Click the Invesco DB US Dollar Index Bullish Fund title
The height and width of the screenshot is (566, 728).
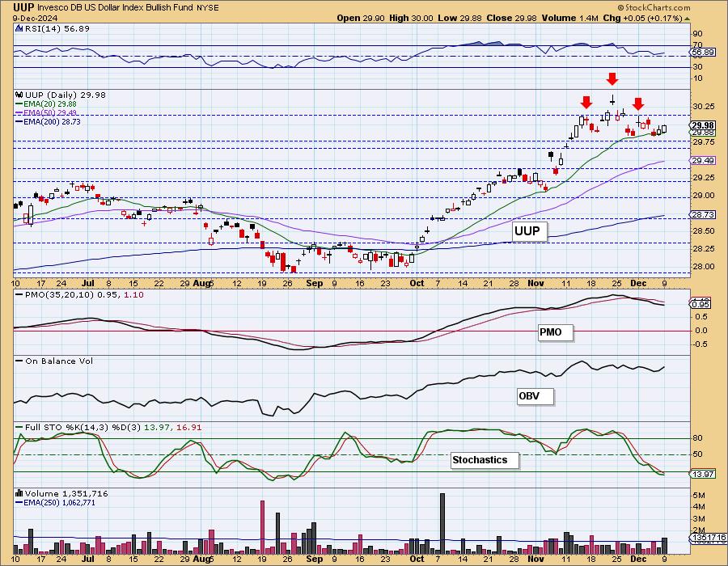116,8
